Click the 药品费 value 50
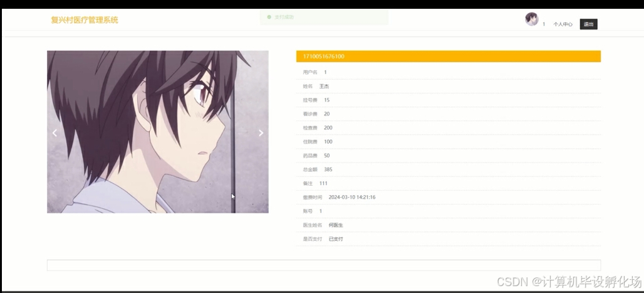 click(x=326, y=156)
